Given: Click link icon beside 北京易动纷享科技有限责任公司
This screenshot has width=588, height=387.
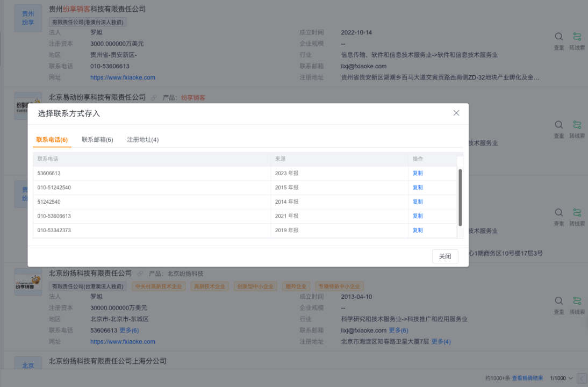Looking at the screenshot, I should click(x=154, y=97).
